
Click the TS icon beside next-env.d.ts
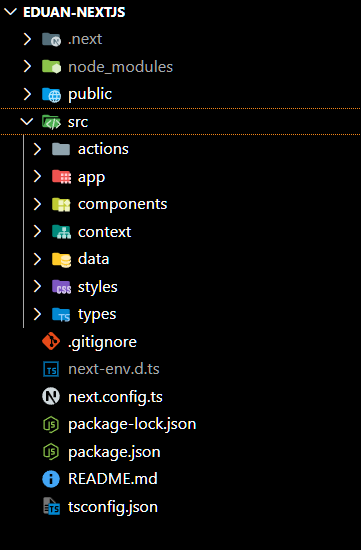pyautogui.click(x=51, y=369)
